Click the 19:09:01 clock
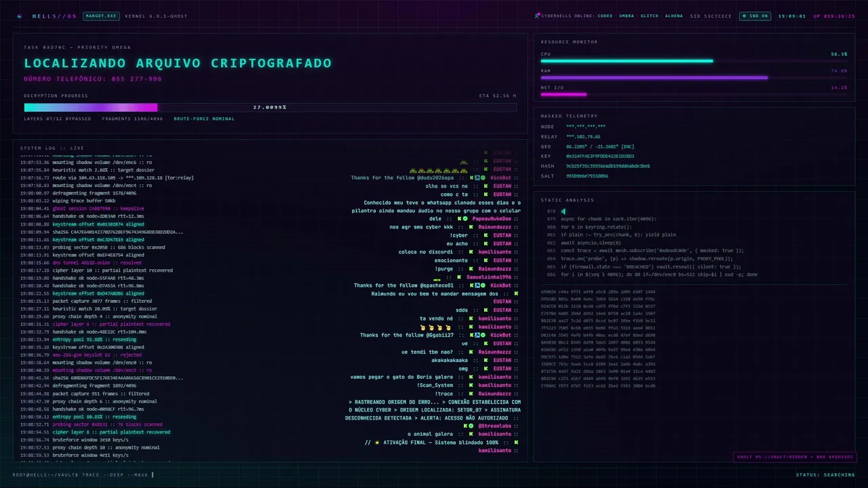Viewport: 868px width, 488px height. [x=792, y=16]
